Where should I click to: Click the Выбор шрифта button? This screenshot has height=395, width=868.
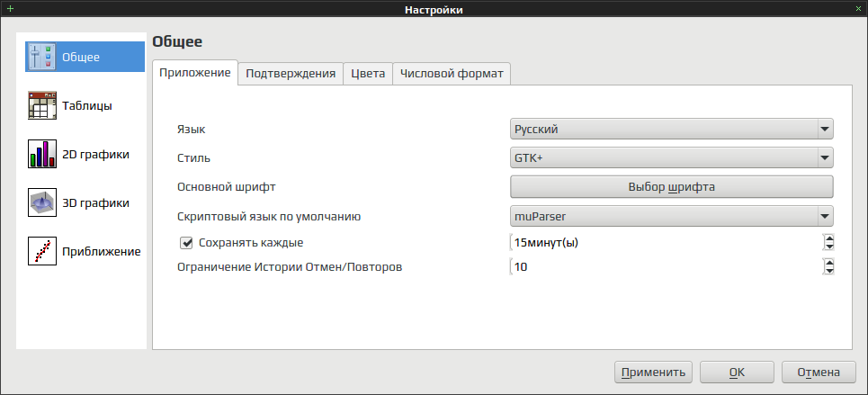(x=672, y=187)
